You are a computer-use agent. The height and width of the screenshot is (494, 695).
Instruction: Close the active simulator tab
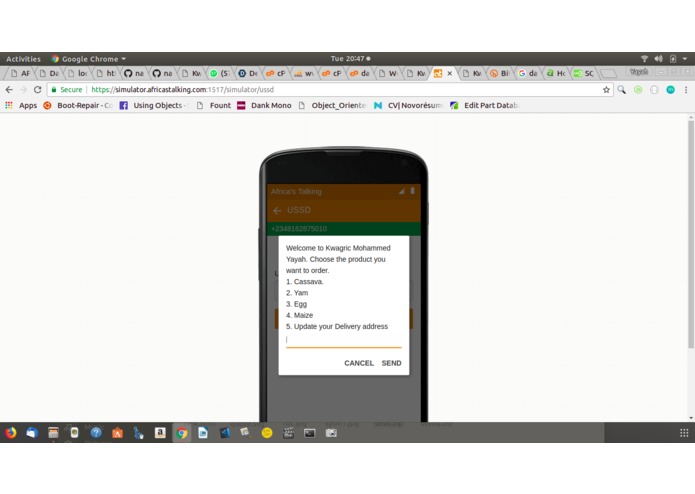click(449, 74)
